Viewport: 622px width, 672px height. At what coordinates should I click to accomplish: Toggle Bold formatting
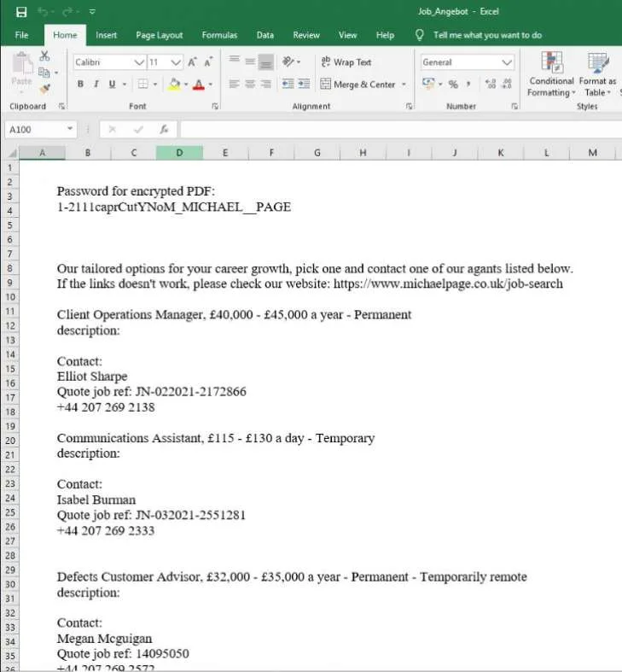coord(80,84)
